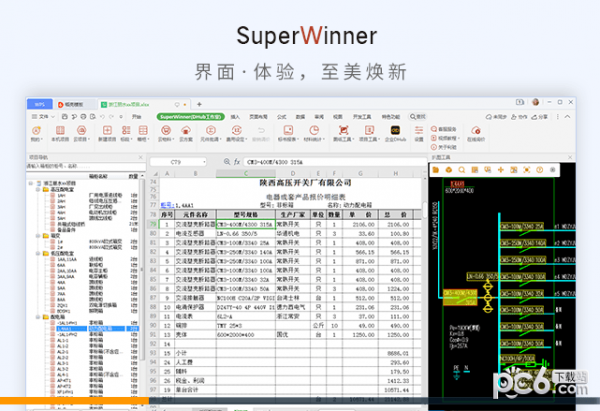Viewport: 600px width, 411px height.
Task: Click the 未同步 sync status button
Action: tap(496, 117)
